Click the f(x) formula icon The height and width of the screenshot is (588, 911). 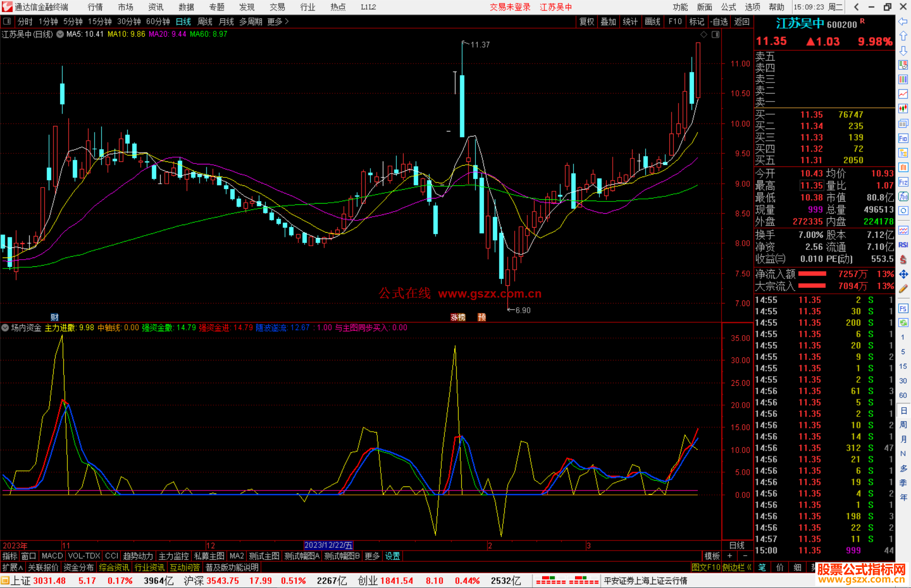pyautogui.click(x=903, y=196)
